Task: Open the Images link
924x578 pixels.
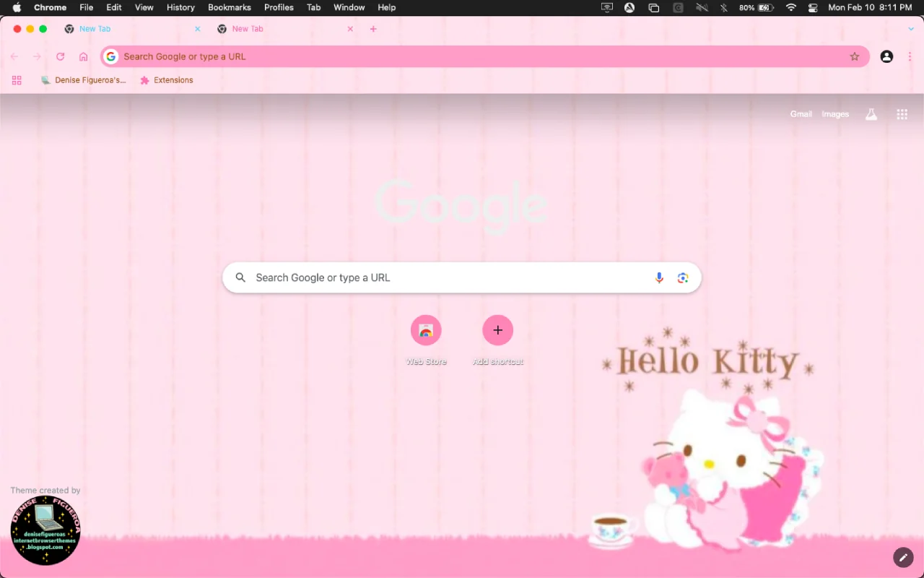Action: [x=835, y=114]
